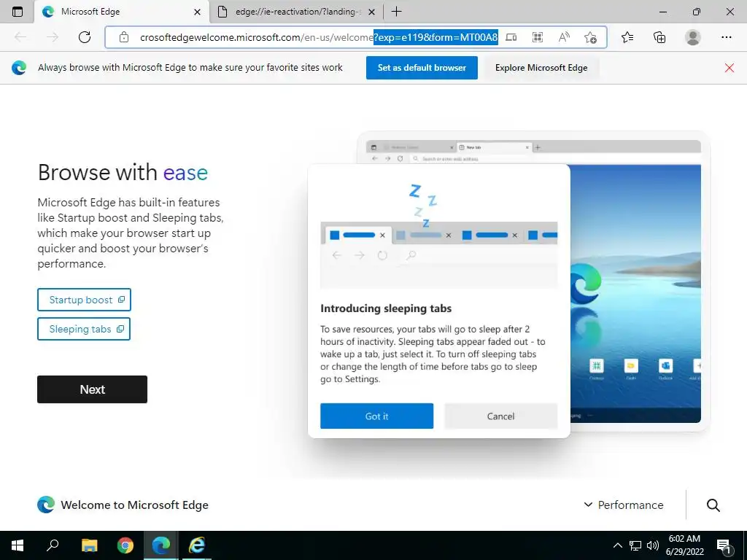Viewport: 747px width, 560px height.
Task: Click Explore Microsoft Edge button
Action: (x=541, y=68)
